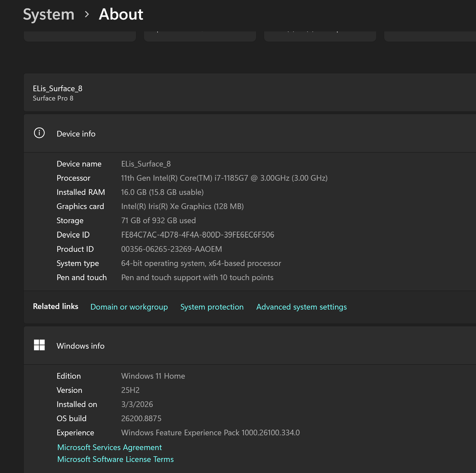Click the breadcrumb chevron separator

(x=87, y=14)
